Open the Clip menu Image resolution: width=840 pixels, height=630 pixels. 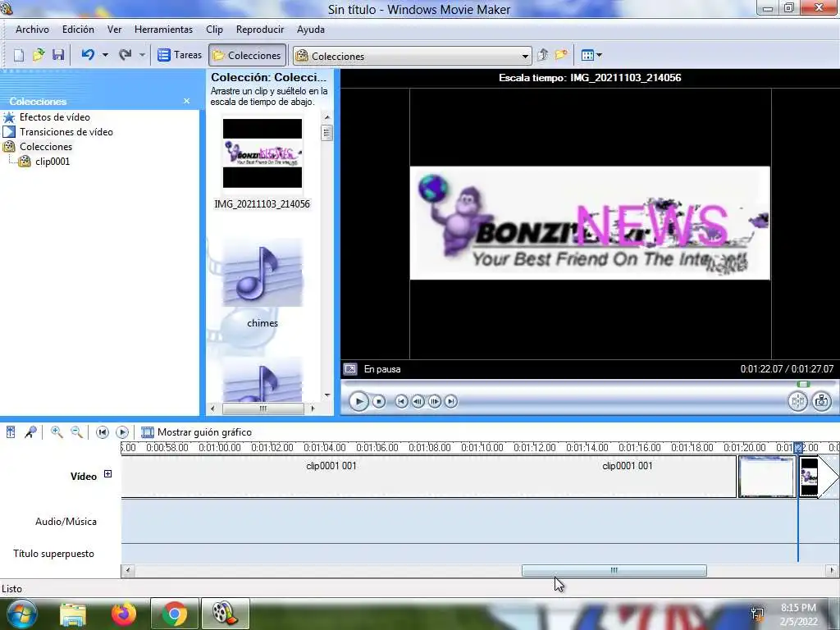click(x=214, y=30)
